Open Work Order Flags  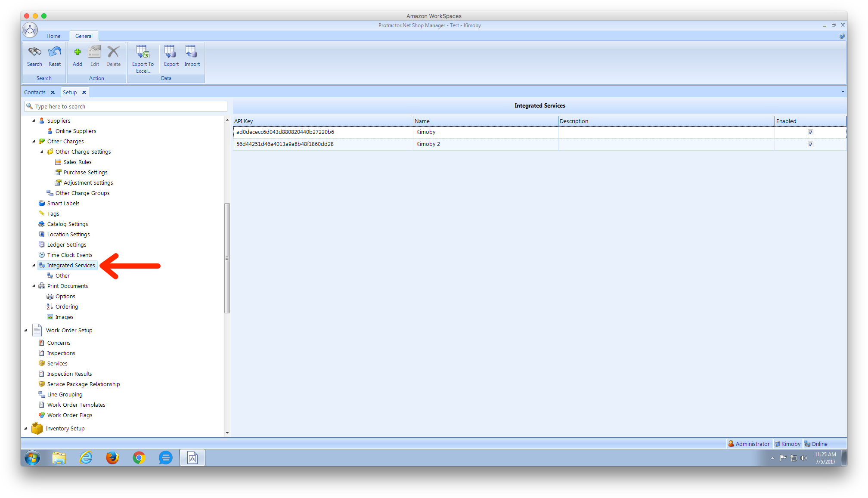(70, 415)
